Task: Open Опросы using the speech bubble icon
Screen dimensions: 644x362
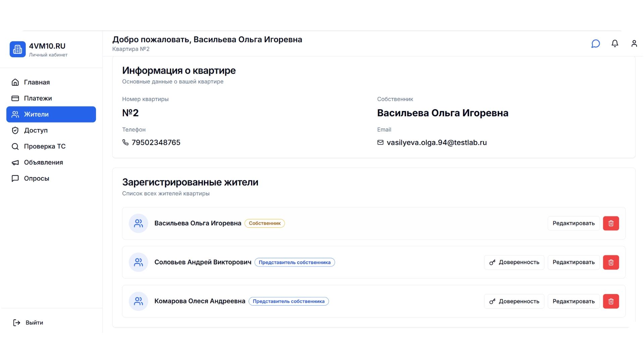Action: [x=15, y=178]
